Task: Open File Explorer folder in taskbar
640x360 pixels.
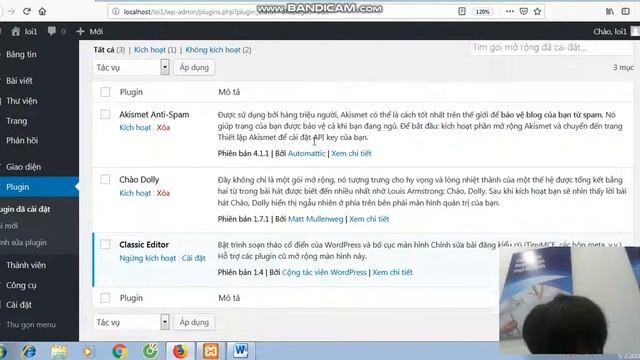Action: click(59, 351)
